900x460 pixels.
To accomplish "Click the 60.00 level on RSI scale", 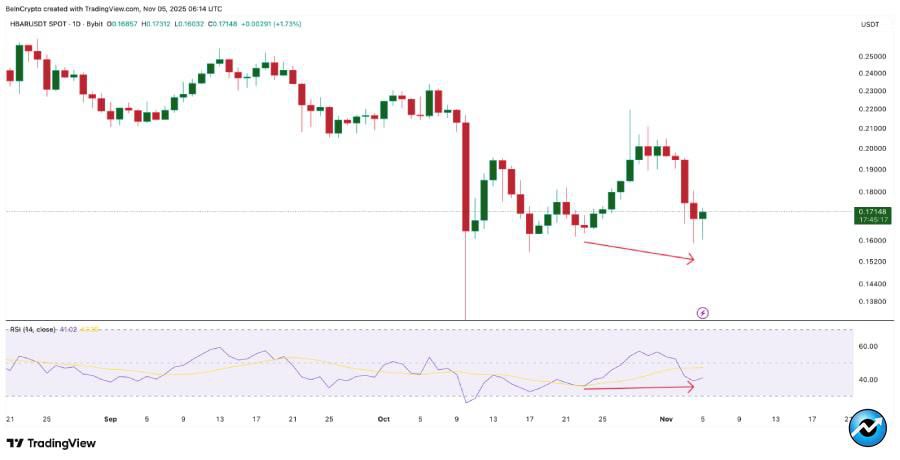I will click(x=867, y=346).
